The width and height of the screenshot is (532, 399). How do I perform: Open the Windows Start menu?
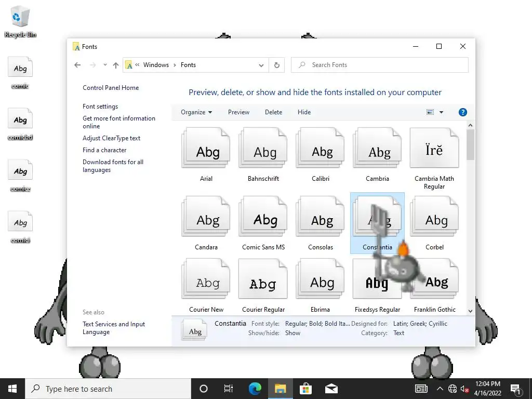[x=12, y=389]
